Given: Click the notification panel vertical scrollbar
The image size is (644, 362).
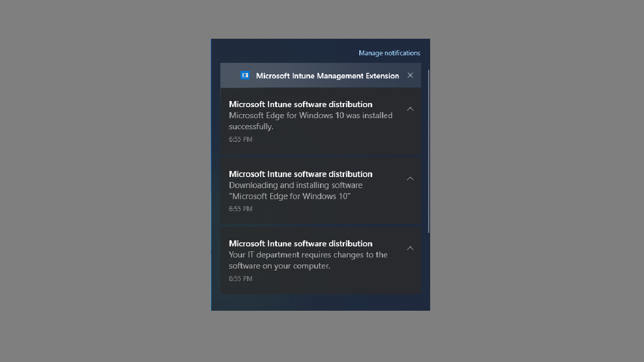Looking at the screenshot, I should (x=429, y=151).
